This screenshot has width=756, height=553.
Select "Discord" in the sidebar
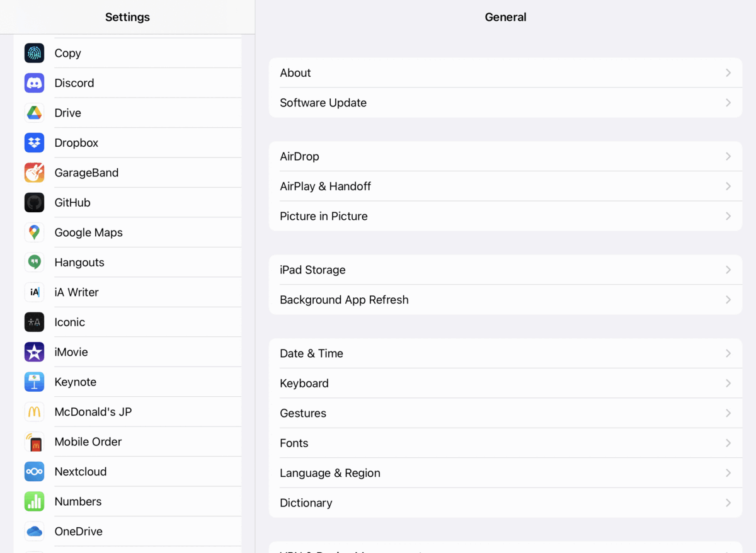(74, 83)
